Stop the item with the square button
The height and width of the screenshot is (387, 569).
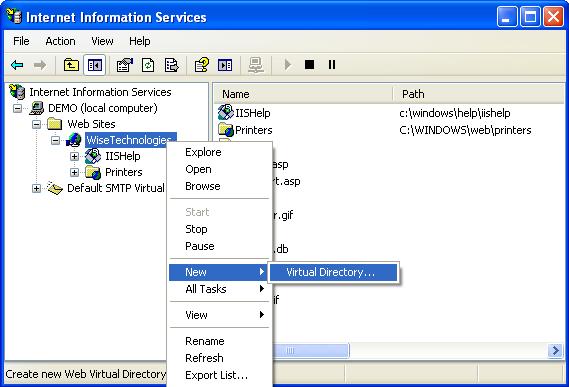coord(310,65)
